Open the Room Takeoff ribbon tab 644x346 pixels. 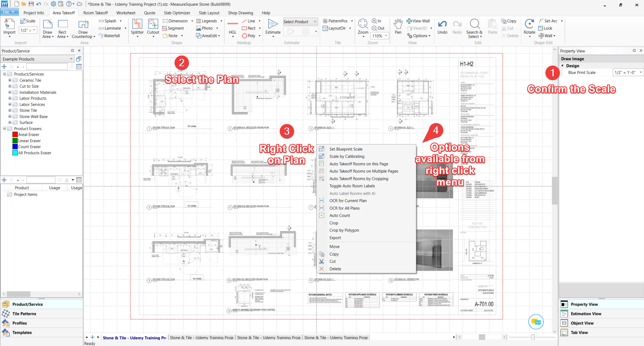click(x=95, y=13)
